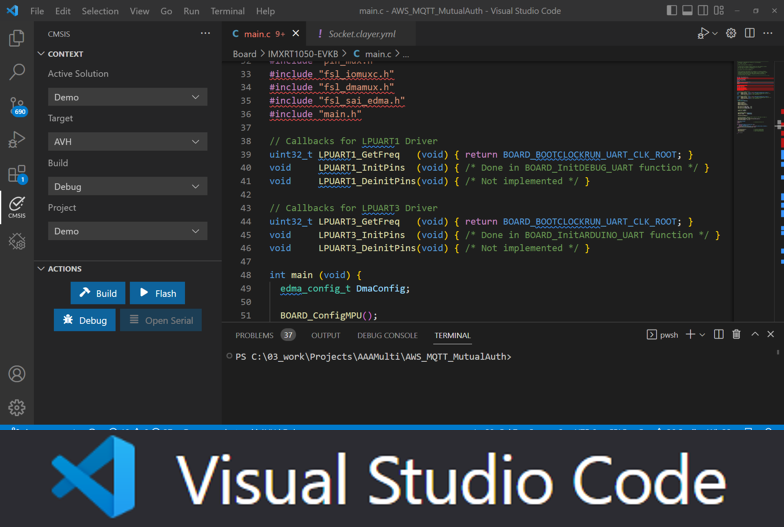This screenshot has height=527, width=784.
Task: Open the run options dropdown arrow in editor toolbar
Action: coord(714,34)
